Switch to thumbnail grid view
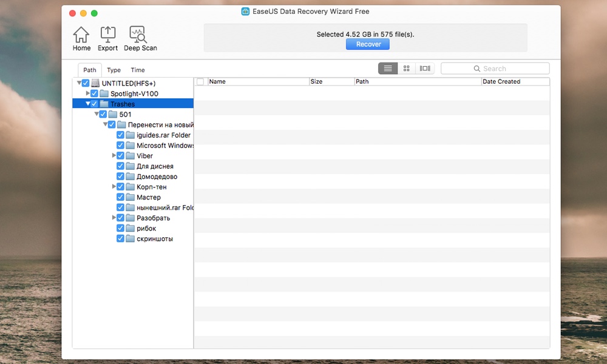This screenshot has height=364, width=607. (x=407, y=69)
